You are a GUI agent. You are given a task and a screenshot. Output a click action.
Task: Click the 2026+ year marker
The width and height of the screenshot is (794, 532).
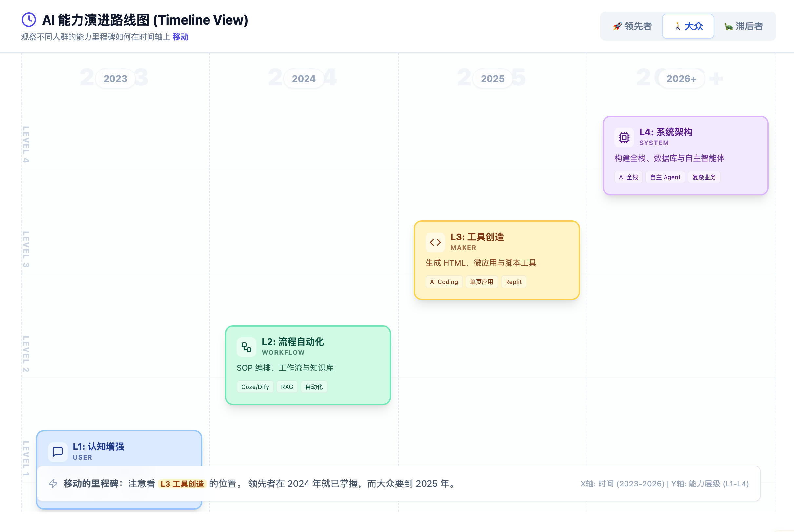coord(681,79)
